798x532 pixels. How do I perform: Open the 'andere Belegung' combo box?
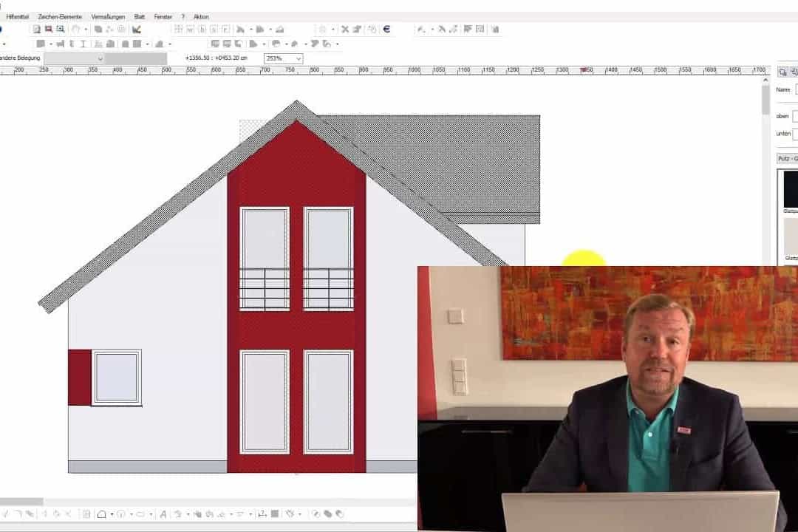(x=74, y=58)
